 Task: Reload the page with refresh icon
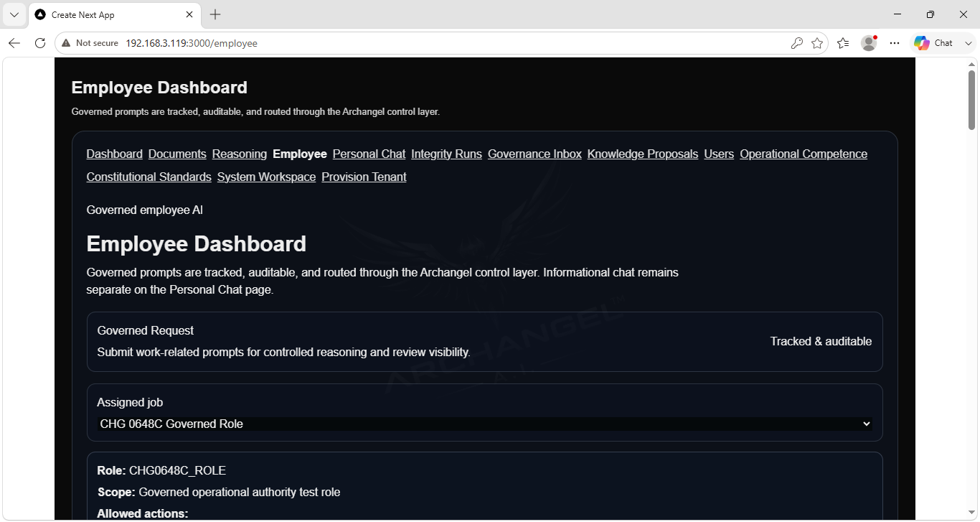tap(40, 43)
